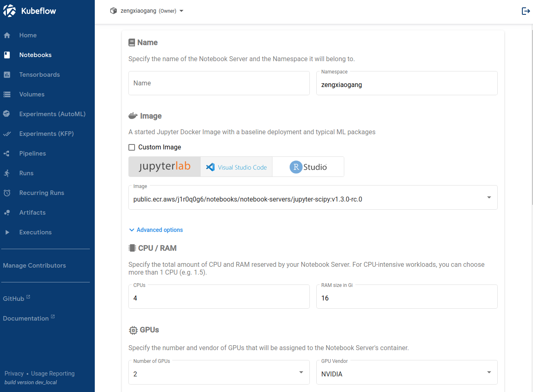Click the Notebooks book icon in sidebar
Viewport: 533px width, 392px height.
(x=7, y=55)
